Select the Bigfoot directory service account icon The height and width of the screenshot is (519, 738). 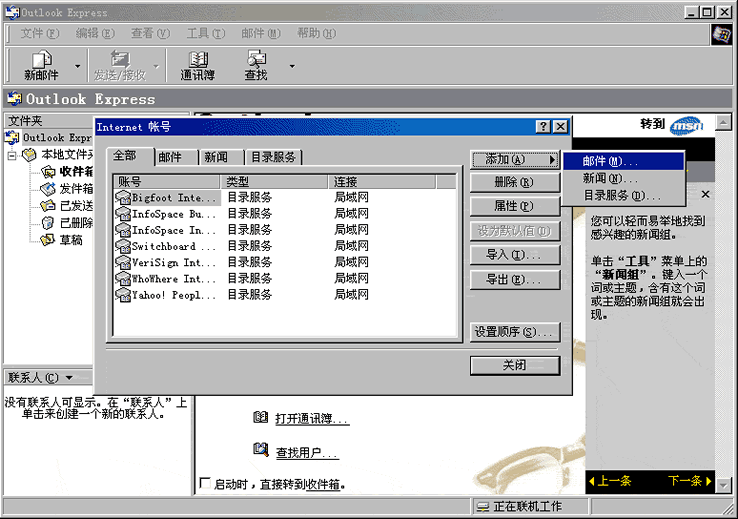point(124,198)
